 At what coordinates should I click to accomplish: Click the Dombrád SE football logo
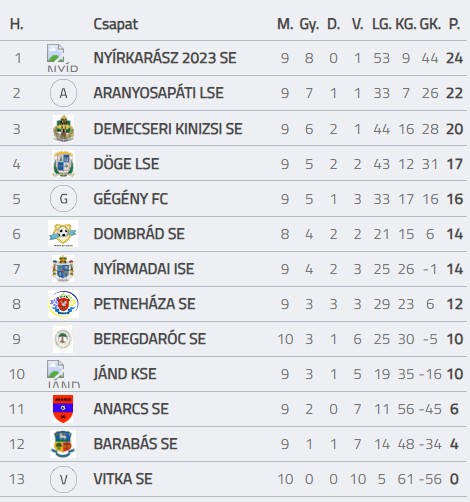pyautogui.click(x=63, y=234)
